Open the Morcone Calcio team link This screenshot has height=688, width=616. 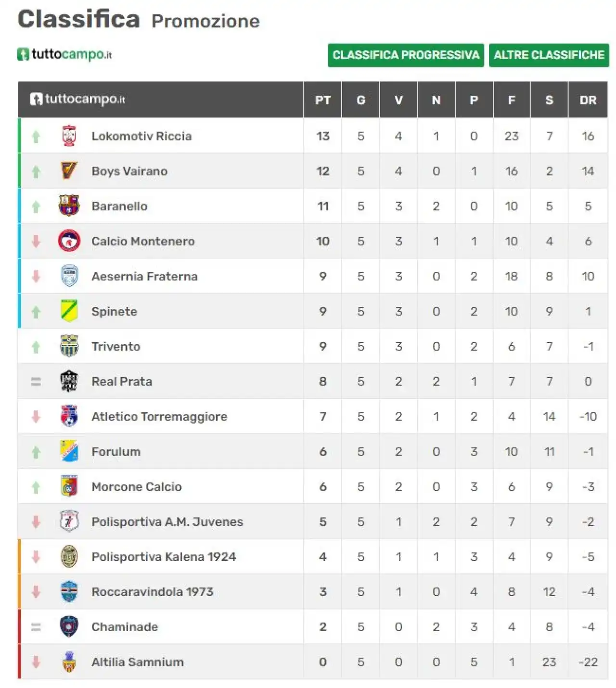[137, 486]
